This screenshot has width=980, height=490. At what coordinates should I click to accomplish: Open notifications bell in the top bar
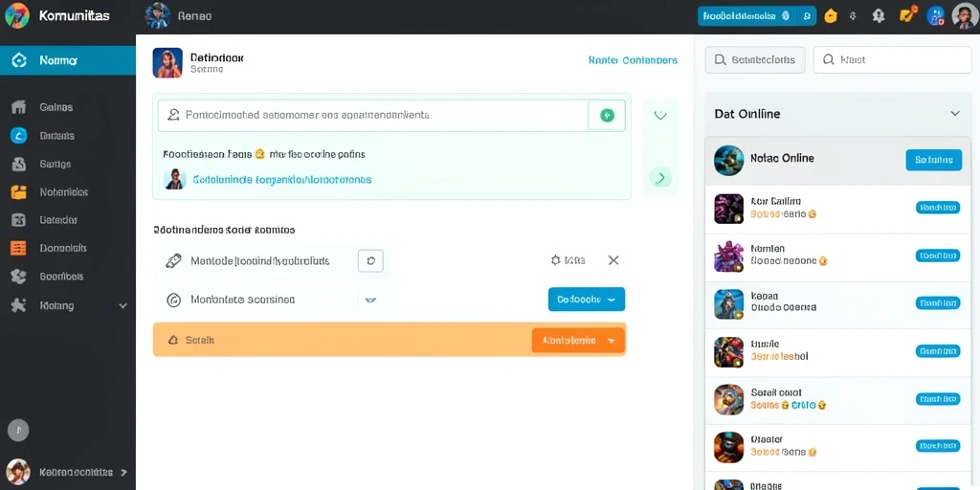pos(879,16)
